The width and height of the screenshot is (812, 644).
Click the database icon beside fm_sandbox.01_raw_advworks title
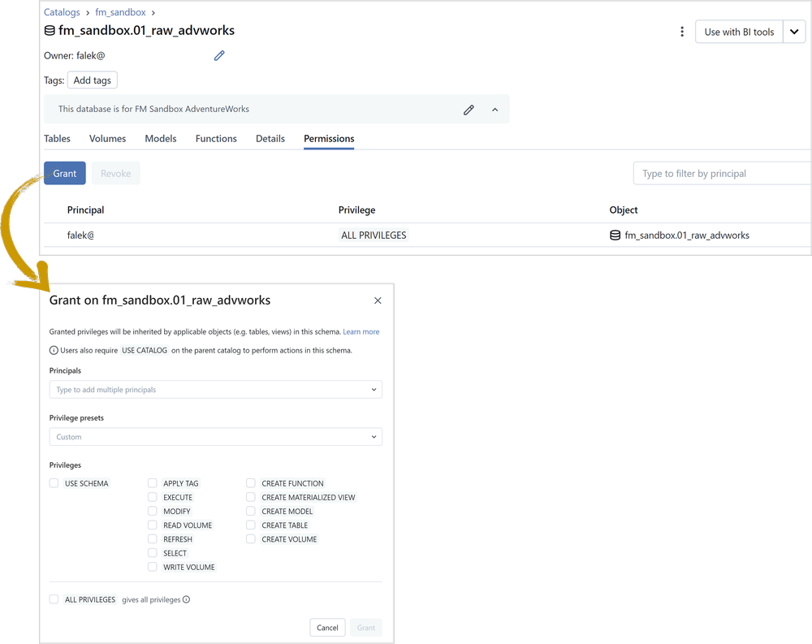pyautogui.click(x=49, y=30)
